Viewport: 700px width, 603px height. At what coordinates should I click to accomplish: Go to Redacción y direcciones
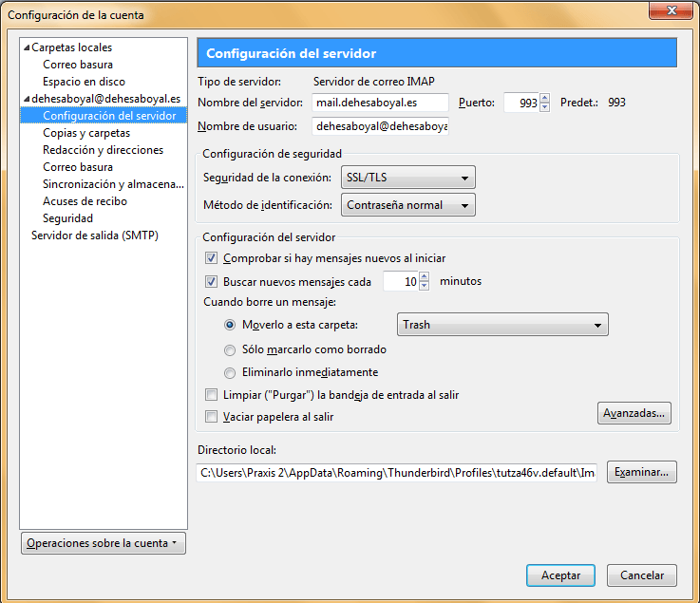pyautogui.click(x=104, y=150)
